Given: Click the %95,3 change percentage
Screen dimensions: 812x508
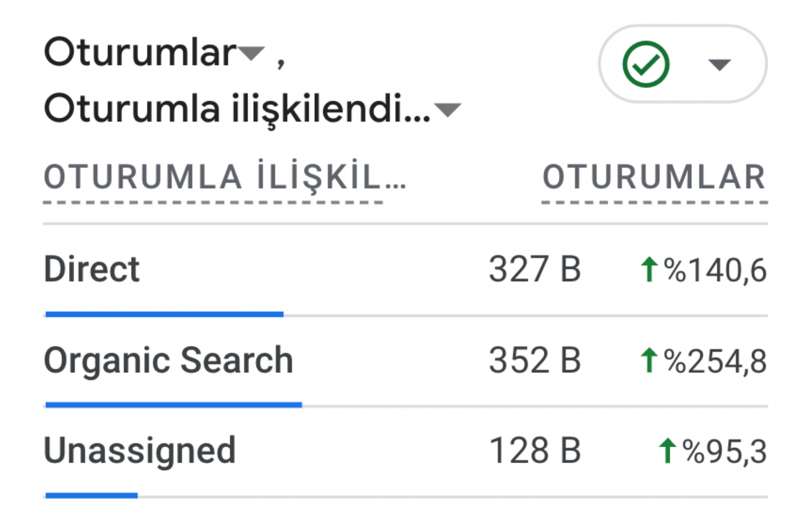Looking at the screenshot, I should click(724, 451).
